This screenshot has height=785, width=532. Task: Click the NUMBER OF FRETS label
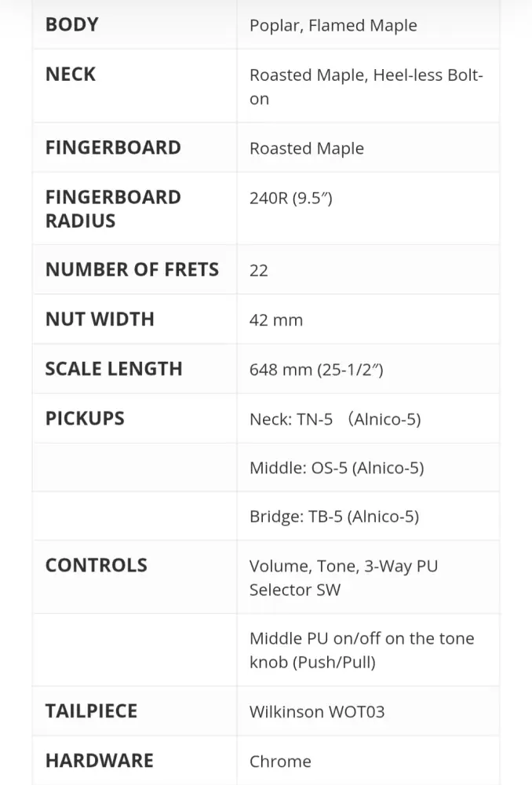pos(132,270)
